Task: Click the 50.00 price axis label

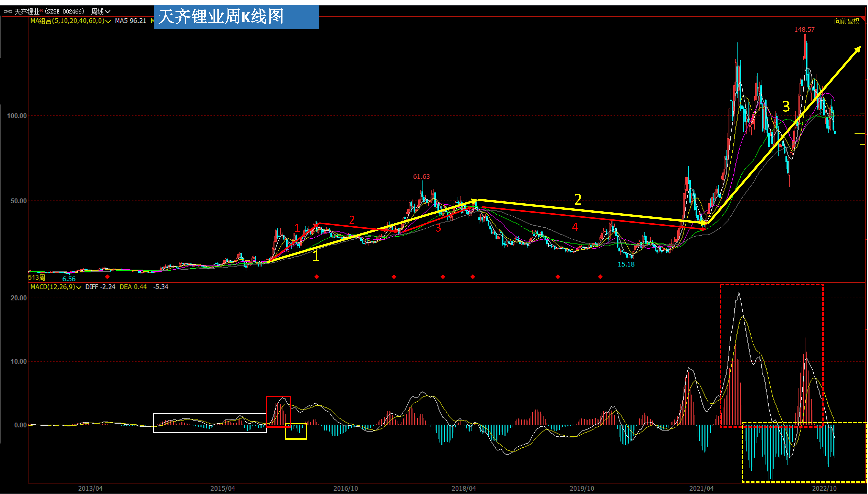Action: [18, 201]
